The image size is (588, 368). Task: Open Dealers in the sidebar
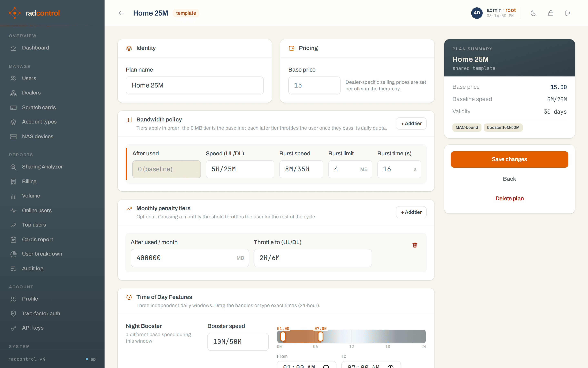coord(52,93)
